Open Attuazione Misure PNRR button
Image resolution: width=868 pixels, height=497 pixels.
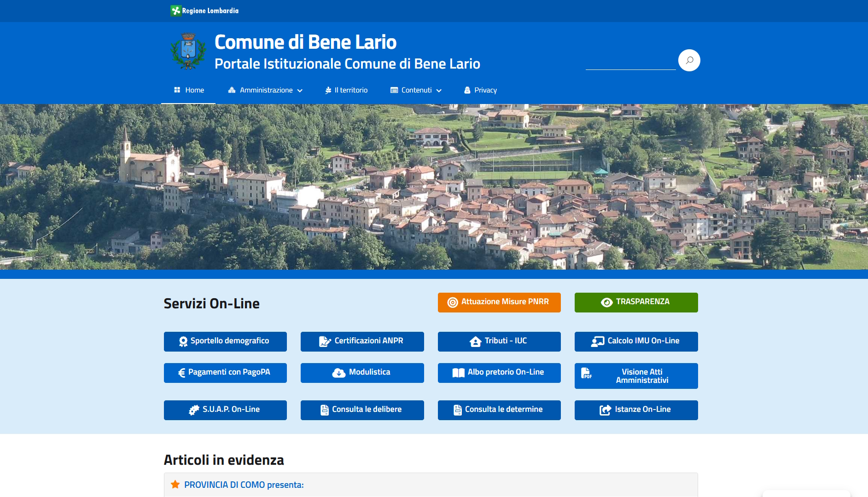499,302
